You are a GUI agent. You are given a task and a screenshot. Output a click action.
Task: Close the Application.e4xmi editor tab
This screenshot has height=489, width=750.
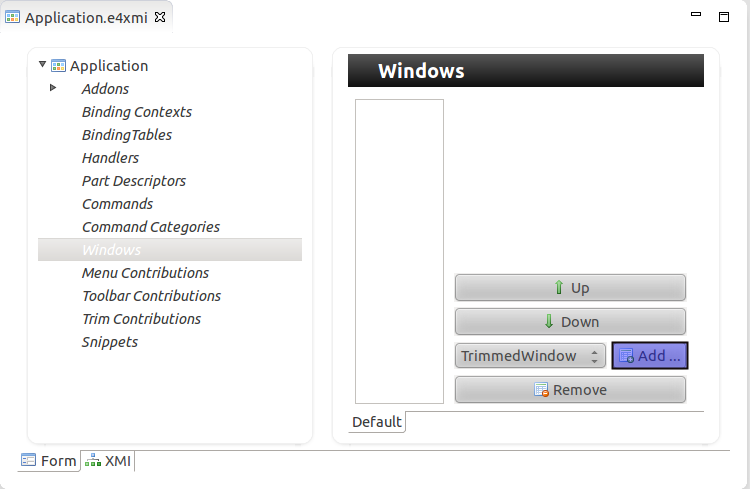160,17
